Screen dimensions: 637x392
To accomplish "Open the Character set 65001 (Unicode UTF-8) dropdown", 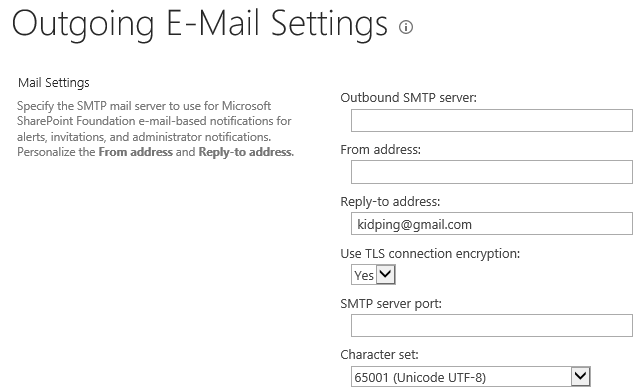I will click(470, 377).
